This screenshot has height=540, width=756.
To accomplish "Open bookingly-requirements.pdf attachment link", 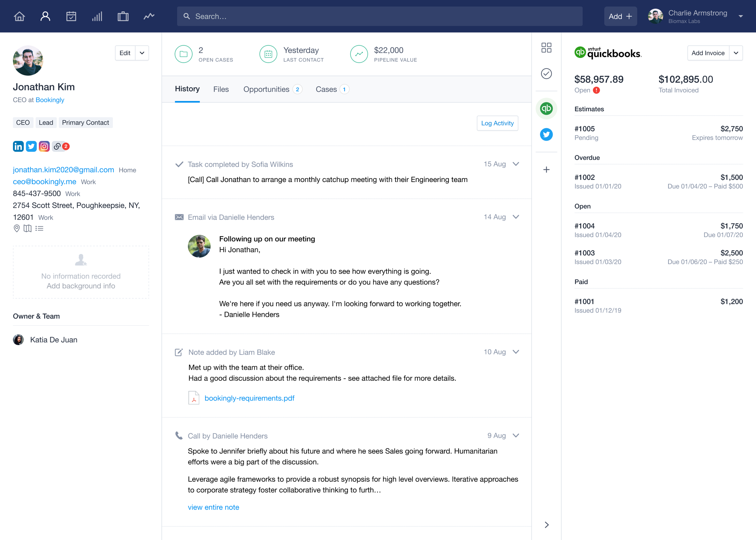I will point(249,398).
